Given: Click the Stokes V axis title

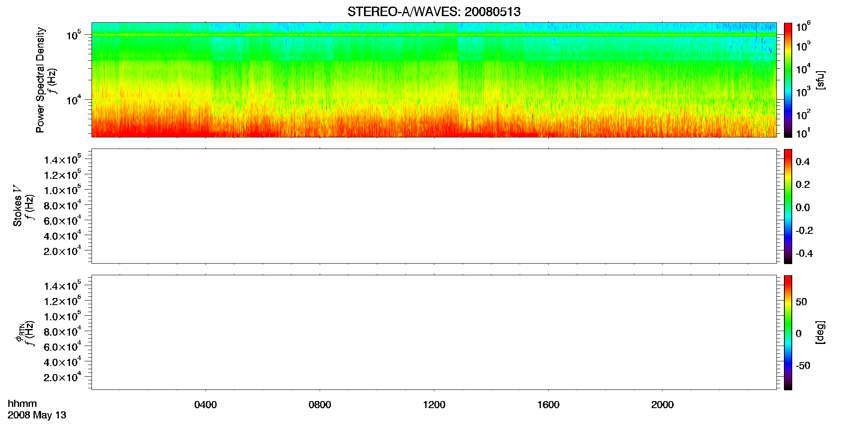Looking at the screenshot, I should click(x=17, y=206).
